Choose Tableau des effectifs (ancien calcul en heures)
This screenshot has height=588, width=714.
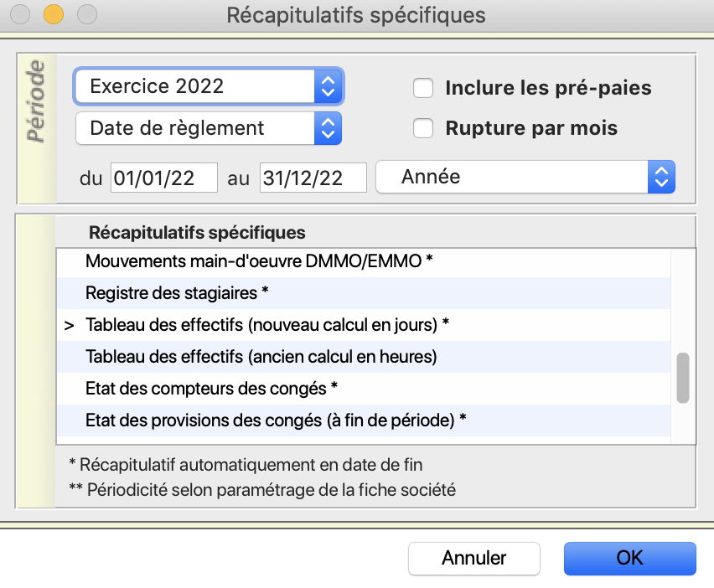click(x=364, y=357)
